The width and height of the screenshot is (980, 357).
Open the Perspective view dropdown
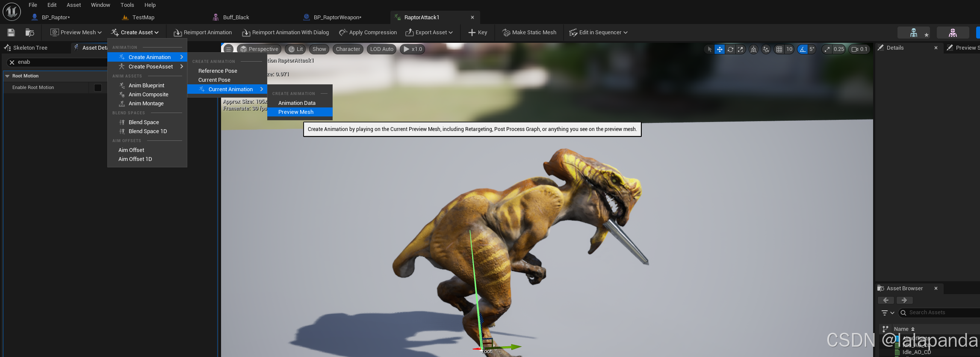[259, 49]
